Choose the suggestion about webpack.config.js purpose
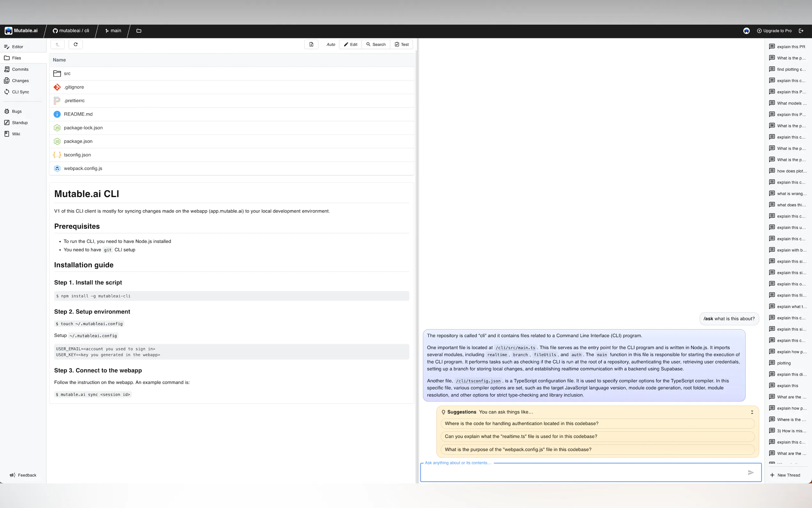Viewport: 812px width, 508px height. [x=597, y=449]
